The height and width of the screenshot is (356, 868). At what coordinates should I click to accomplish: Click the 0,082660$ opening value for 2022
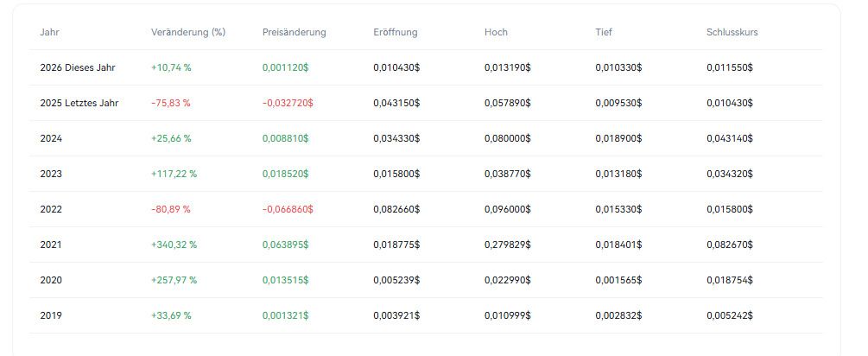click(396, 209)
